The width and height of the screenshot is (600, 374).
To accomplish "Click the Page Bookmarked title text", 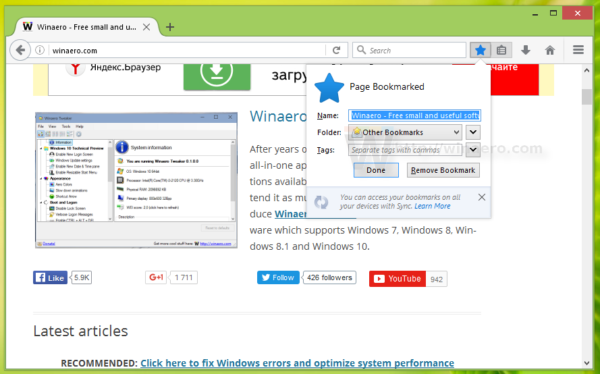I will tap(387, 87).
